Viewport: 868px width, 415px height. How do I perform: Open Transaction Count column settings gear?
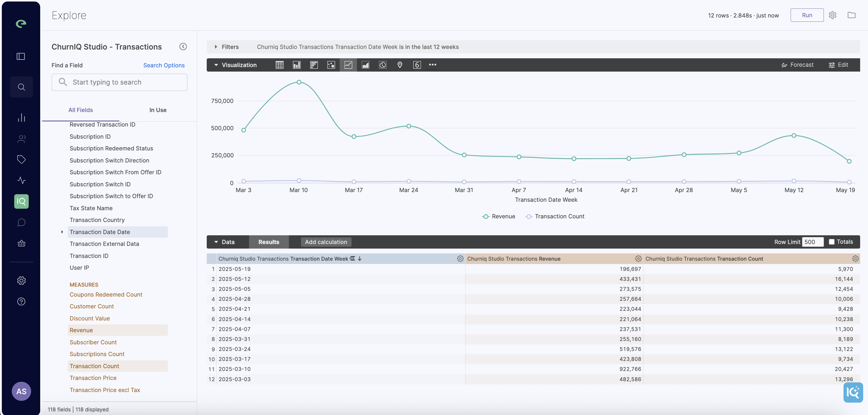(x=855, y=258)
